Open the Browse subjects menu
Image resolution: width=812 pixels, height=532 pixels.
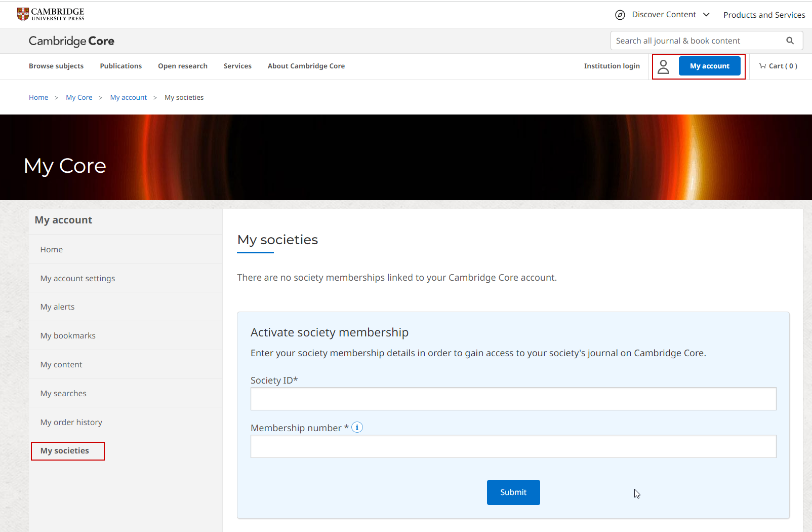pos(56,66)
